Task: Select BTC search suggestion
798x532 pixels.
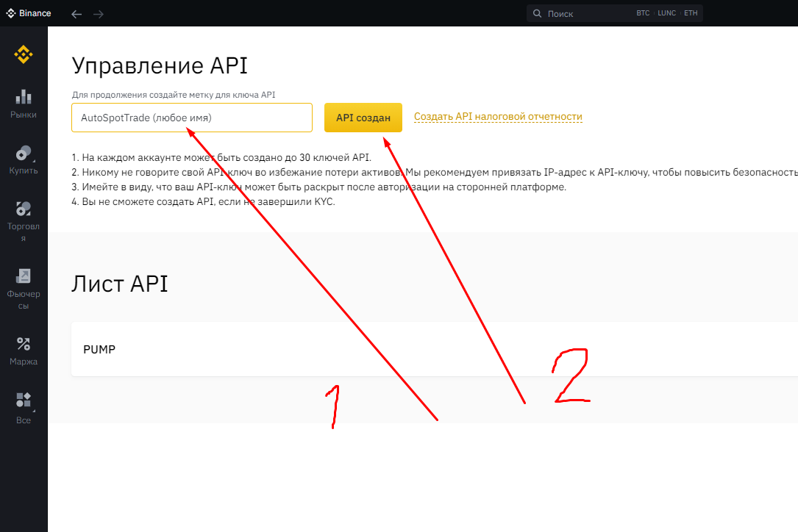Action: point(643,13)
